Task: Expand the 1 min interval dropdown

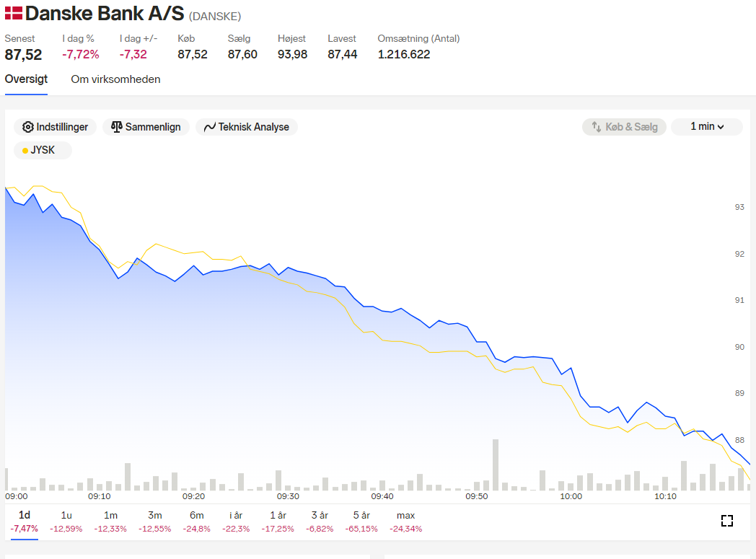Action: [x=707, y=127]
